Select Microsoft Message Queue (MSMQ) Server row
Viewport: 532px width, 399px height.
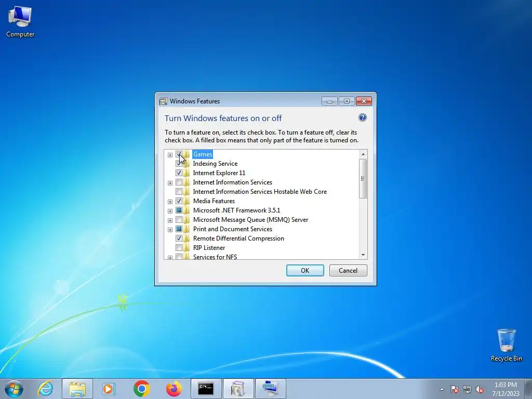(x=251, y=220)
